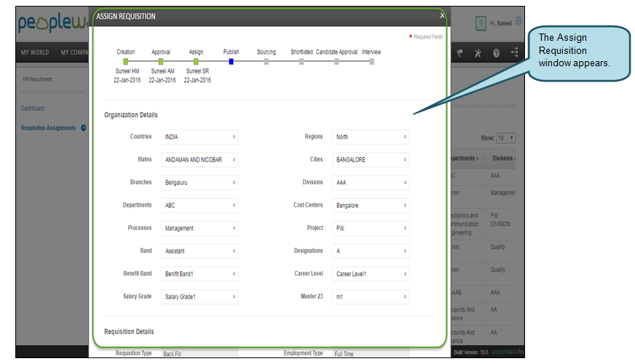Open the Countries dropdown showing INDIA
This screenshot has width=635, height=364.
click(200, 137)
